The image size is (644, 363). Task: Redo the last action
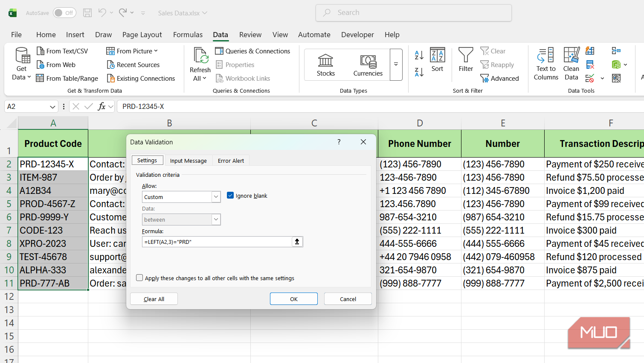(x=123, y=12)
